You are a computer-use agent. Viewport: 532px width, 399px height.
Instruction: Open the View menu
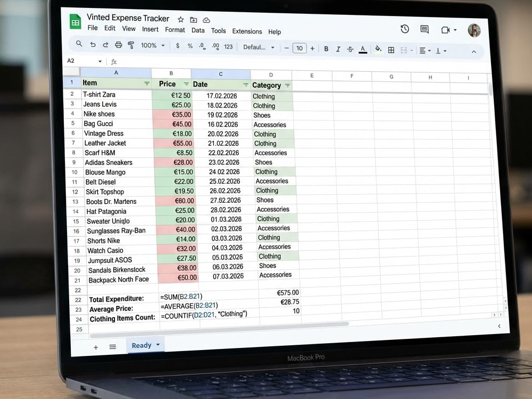(129, 29)
